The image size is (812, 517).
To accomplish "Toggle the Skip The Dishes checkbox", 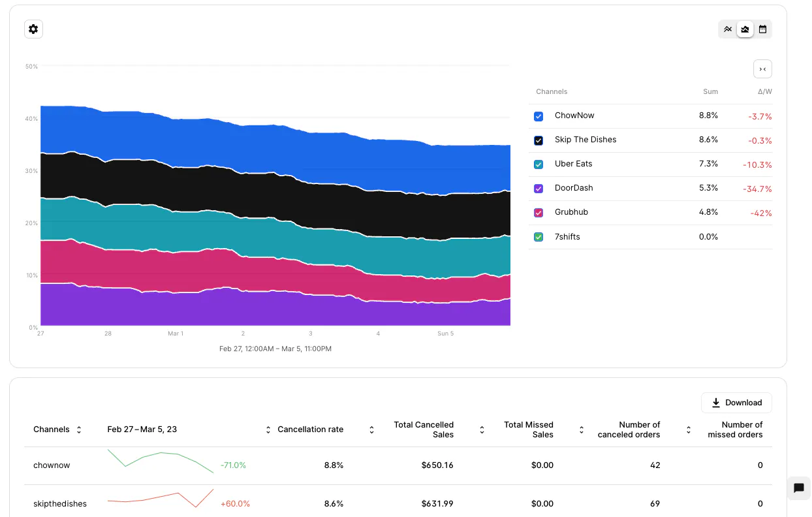I will (539, 140).
